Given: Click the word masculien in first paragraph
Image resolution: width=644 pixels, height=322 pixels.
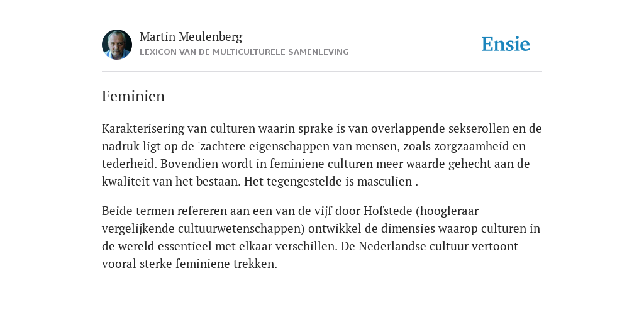Looking at the screenshot, I should (384, 182).
